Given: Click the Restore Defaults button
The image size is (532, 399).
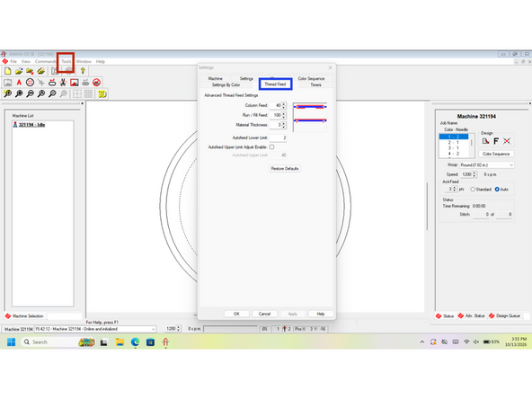Looking at the screenshot, I should [285, 169].
